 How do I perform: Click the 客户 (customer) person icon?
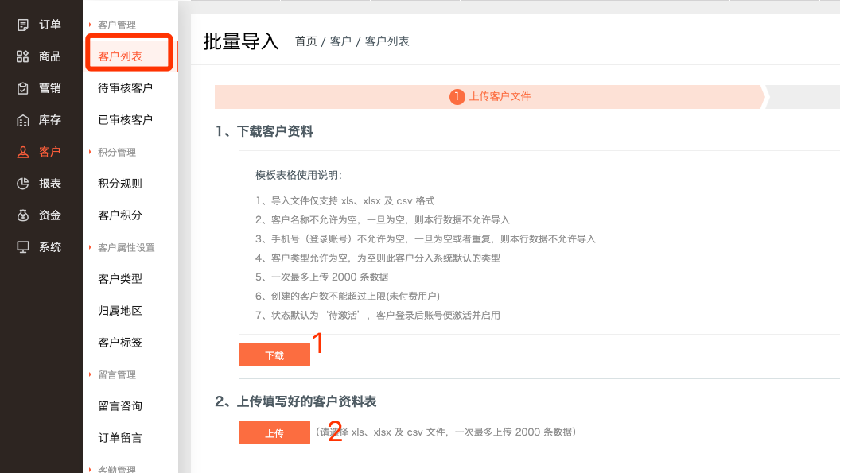point(23,152)
